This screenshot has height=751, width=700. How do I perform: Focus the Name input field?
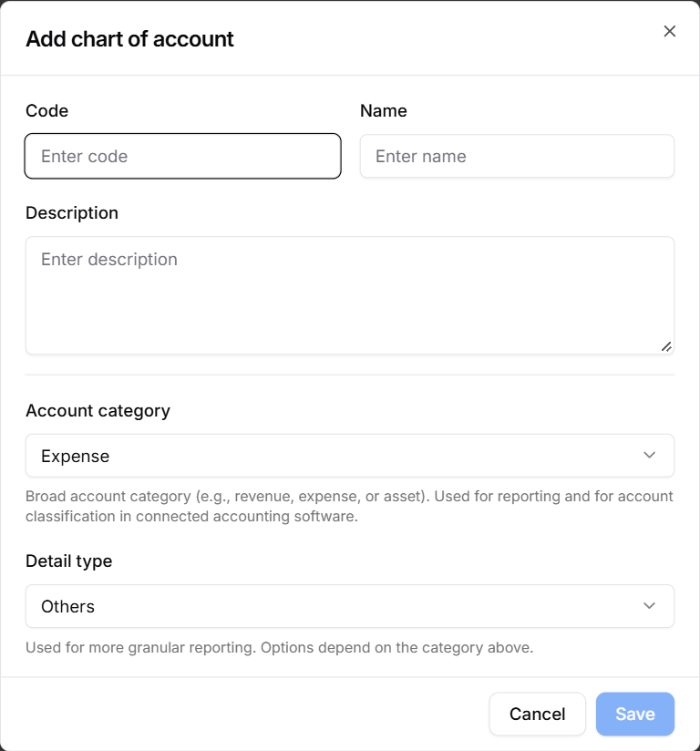click(x=517, y=156)
